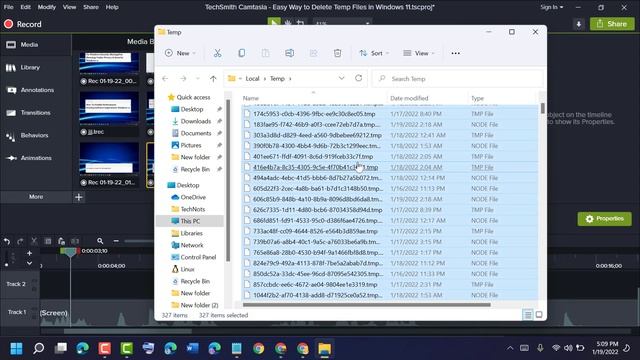Image resolution: width=640 pixels, height=360 pixels.
Task: Open the Sort dropdown in Explorer
Action: [374, 53]
